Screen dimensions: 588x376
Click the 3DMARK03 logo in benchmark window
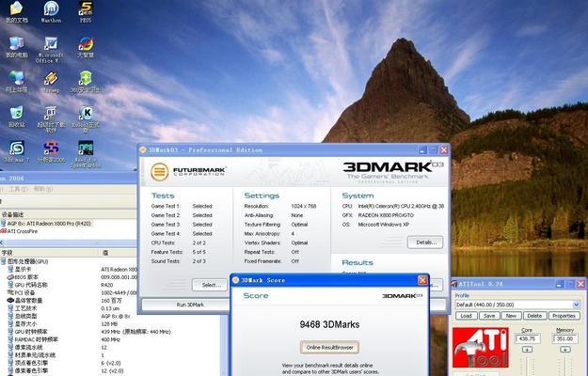click(394, 170)
